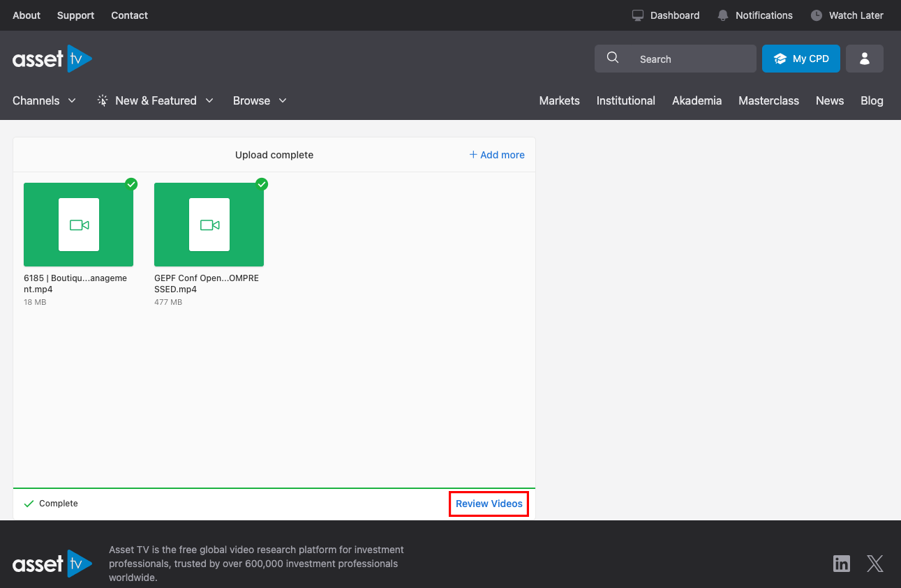The width and height of the screenshot is (901, 588).
Task: Open the Akademia nav item
Action: click(x=697, y=100)
